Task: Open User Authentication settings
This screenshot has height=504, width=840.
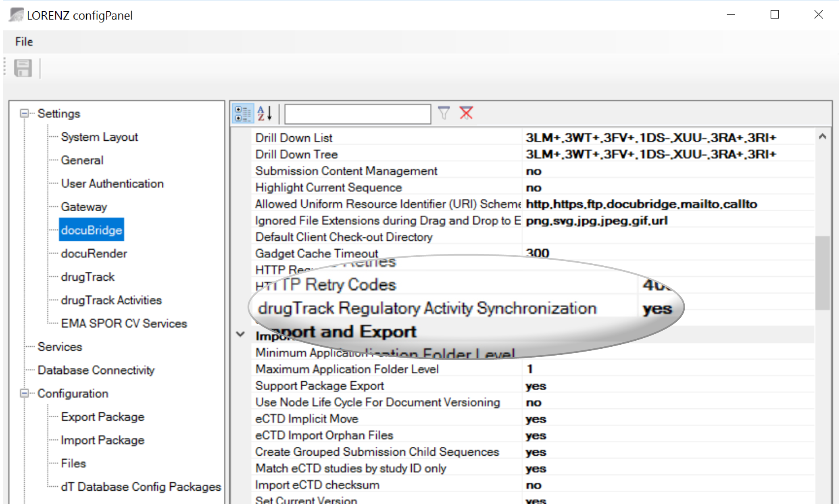Action: [x=112, y=183]
